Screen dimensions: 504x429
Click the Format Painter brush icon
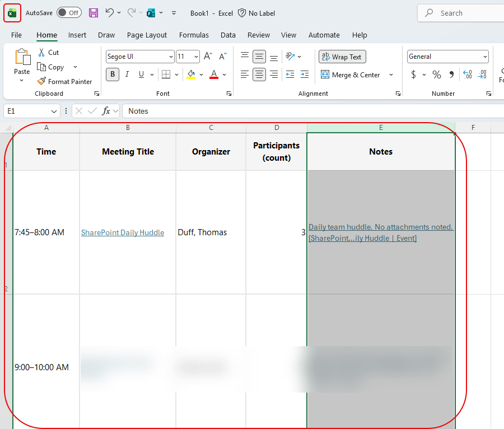click(41, 82)
